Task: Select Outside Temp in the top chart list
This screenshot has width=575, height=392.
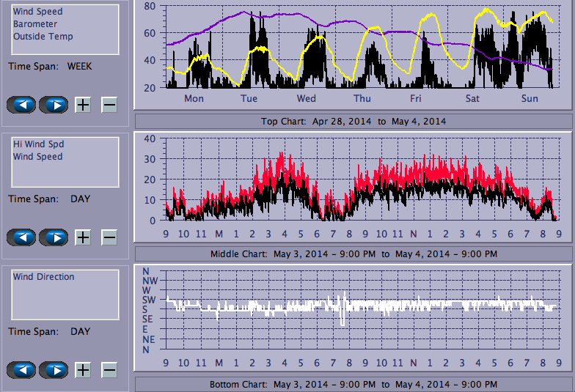Action: pos(43,37)
